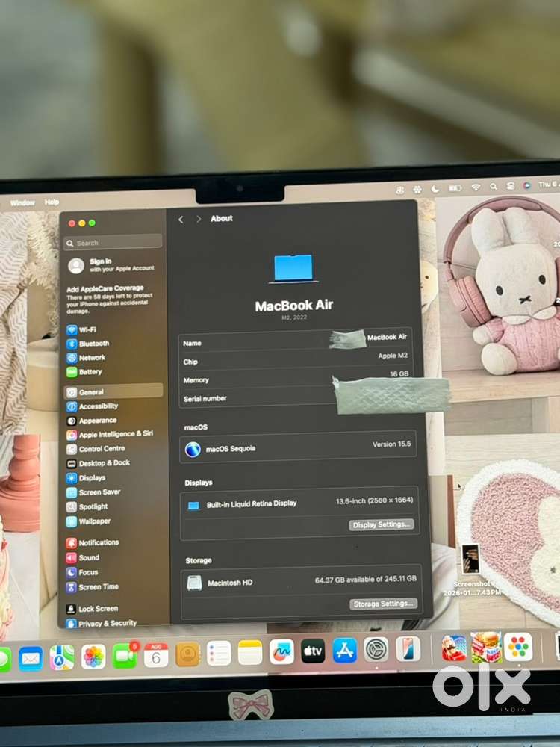Open Displays settings in sidebar

point(86,478)
